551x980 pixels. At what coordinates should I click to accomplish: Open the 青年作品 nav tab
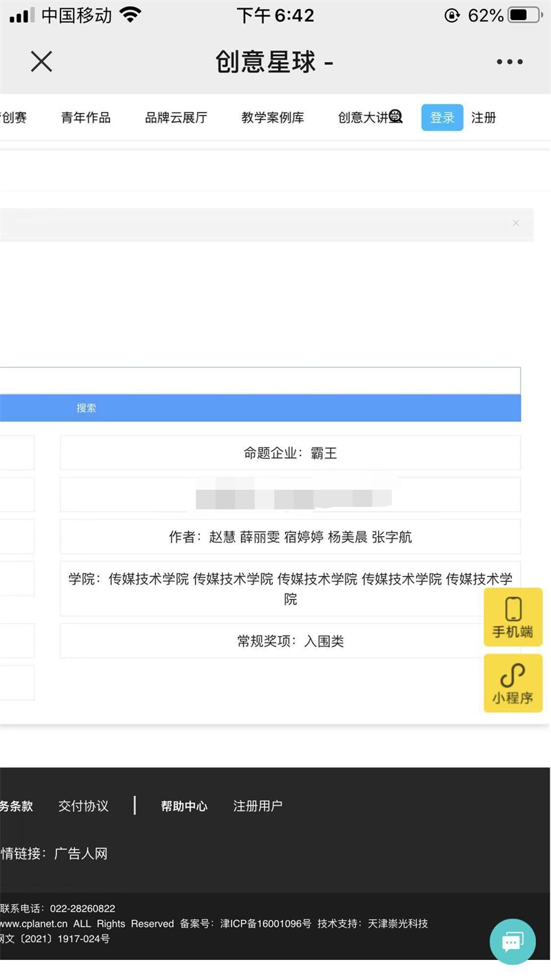point(85,118)
